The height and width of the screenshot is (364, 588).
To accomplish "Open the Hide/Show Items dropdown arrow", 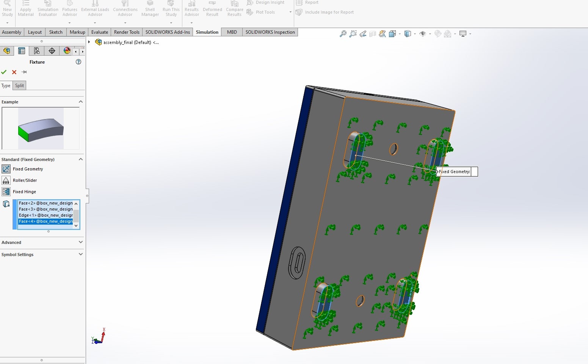I will [430, 34].
